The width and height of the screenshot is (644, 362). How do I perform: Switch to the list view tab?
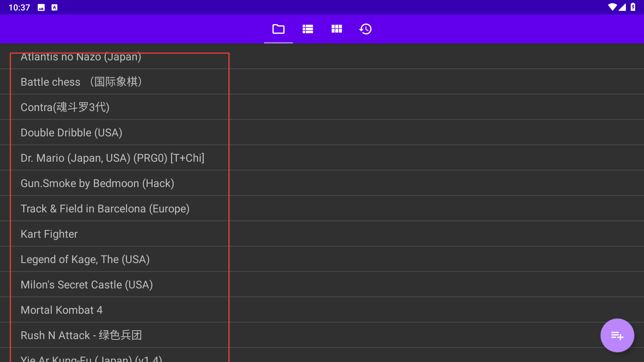pyautogui.click(x=308, y=29)
